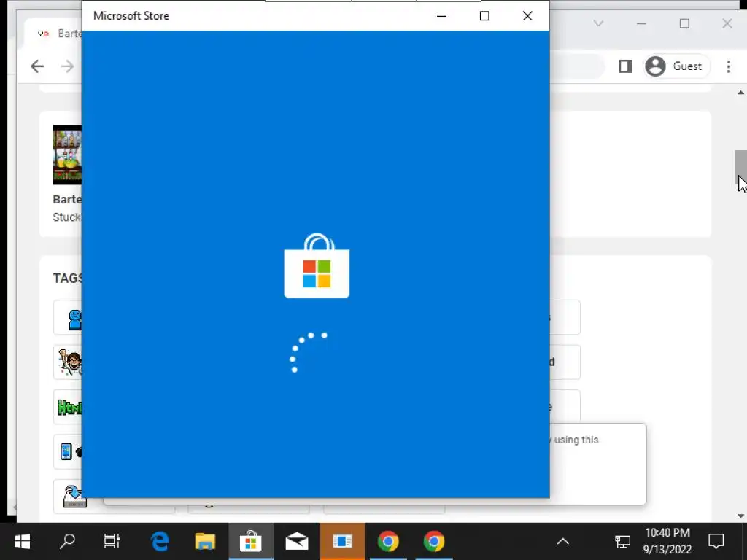Switch to the orange highlighted taskbar app
Image resolution: width=747 pixels, height=560 pixels.
[343, 542]
